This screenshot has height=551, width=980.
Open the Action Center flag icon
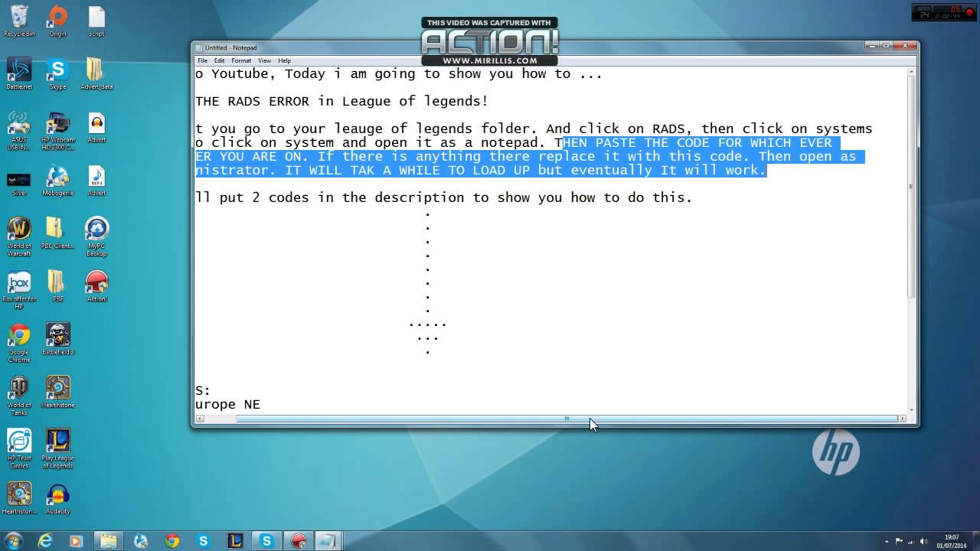900,541
